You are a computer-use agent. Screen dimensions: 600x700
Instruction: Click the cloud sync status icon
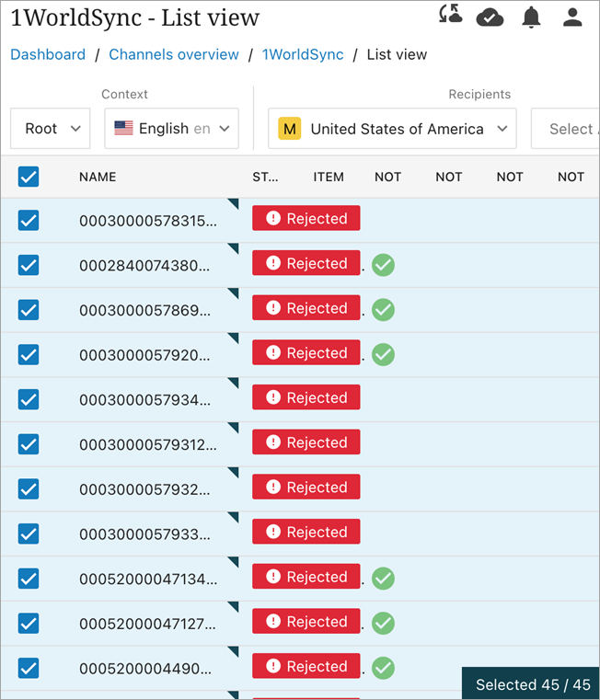[x=490, y=17]
